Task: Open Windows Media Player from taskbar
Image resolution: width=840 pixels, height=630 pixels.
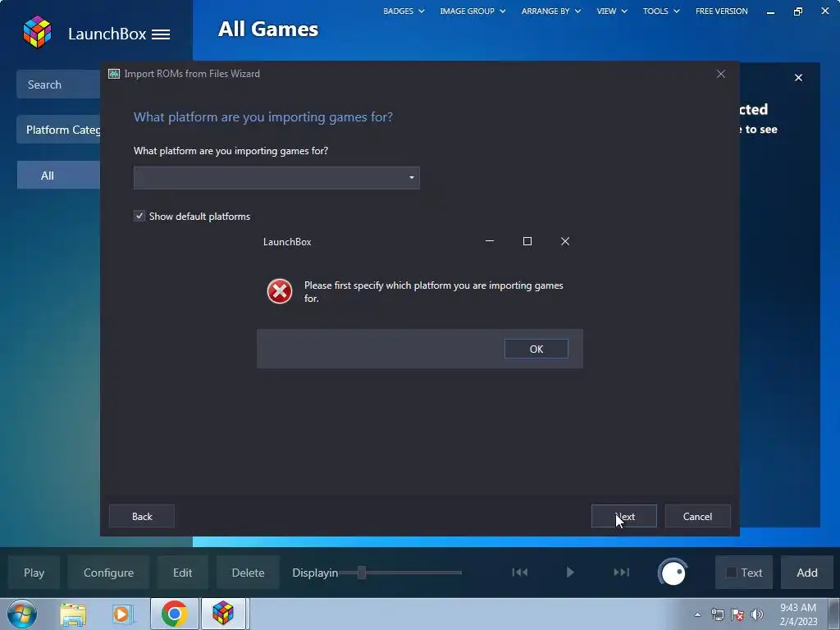Action: (x=123, y=614)
